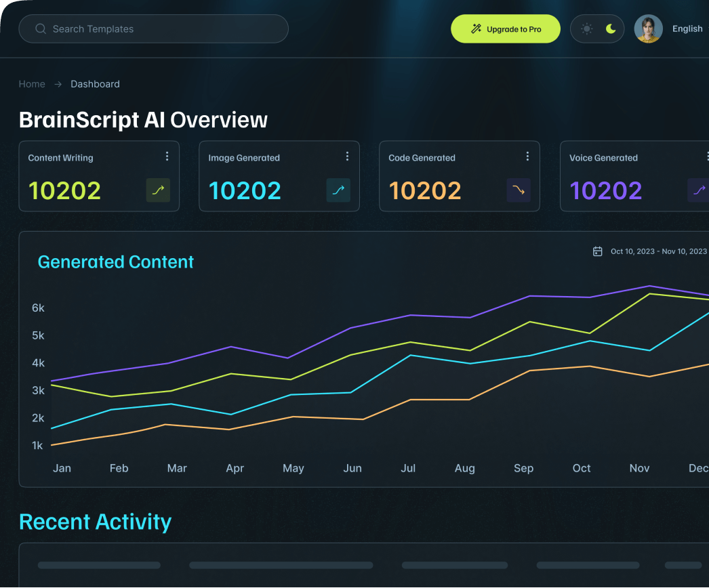The width and height of the screenshot is (709, 588).
Task: Open the date range calendar icon
Action: click(597, 251)
